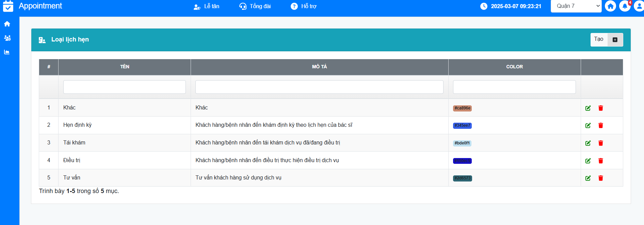Open the Hỗ trợ menu

pos(304,6)
